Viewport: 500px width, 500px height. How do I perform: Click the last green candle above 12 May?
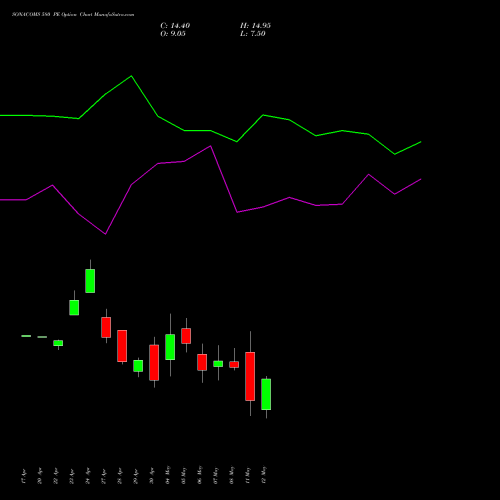click(266, 394)
